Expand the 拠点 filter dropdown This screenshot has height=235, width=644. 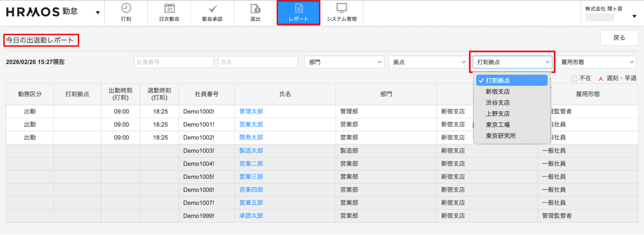point(428,62)
